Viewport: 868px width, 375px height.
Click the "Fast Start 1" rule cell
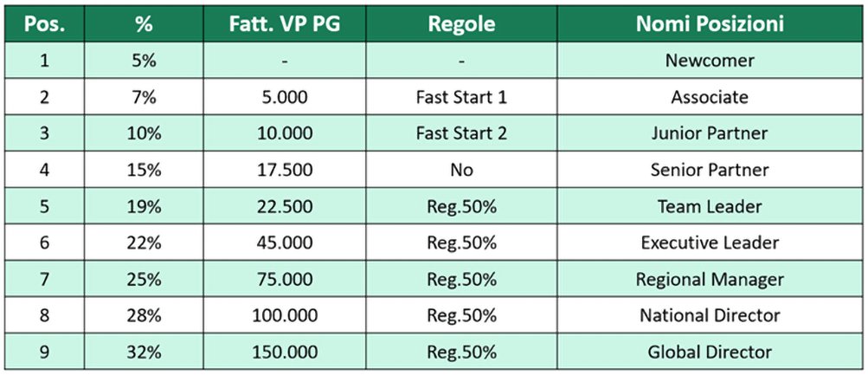[461, 97]
